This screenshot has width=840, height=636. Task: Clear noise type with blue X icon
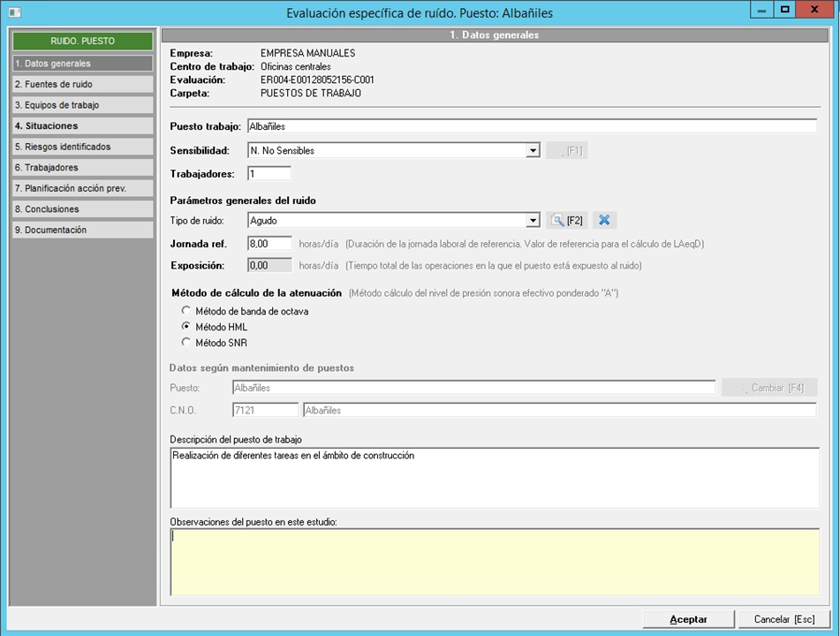point(604,220)
